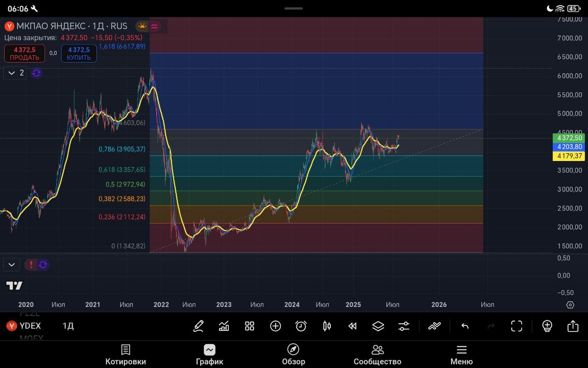The width and height of the screenshot is (588, 368).
Task: Tap the 7000,00 price scale label
Action: coord(569,38)
